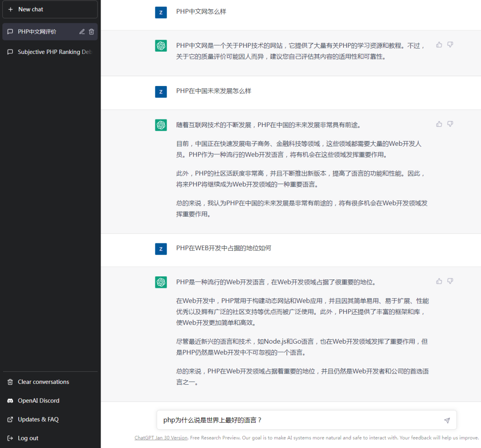The height and width of the screenshot is (448, 481).
Task: Open Updates & FAQ
Action: pos(50,419)
